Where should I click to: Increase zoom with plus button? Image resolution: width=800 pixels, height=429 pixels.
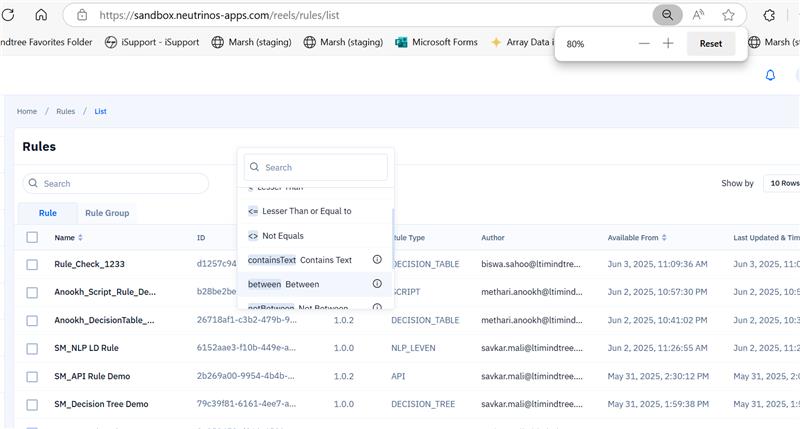click(x=668, y=43)
